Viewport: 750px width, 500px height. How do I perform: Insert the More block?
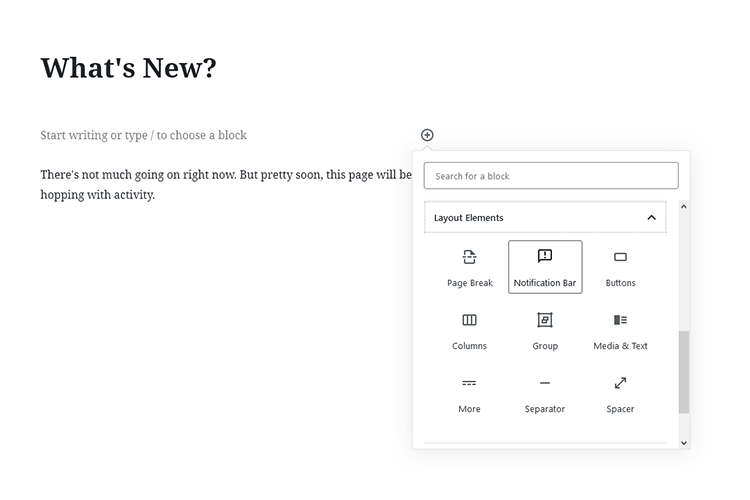469,393
